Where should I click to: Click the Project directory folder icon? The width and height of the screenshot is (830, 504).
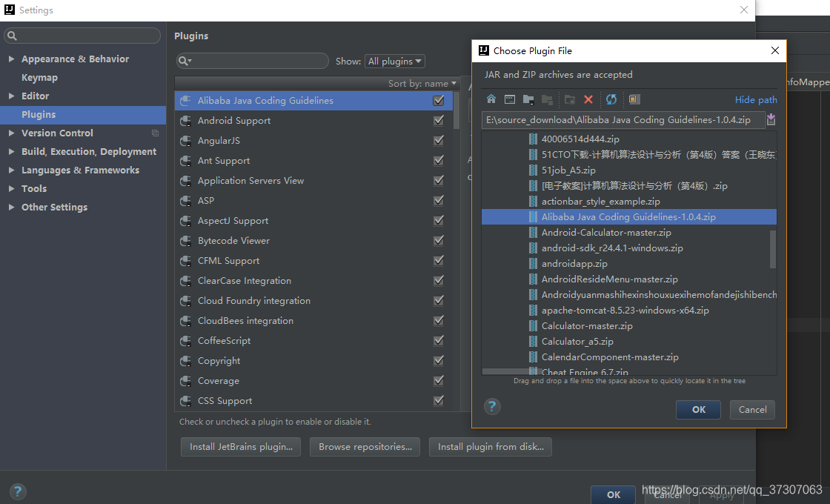[528, 99]
